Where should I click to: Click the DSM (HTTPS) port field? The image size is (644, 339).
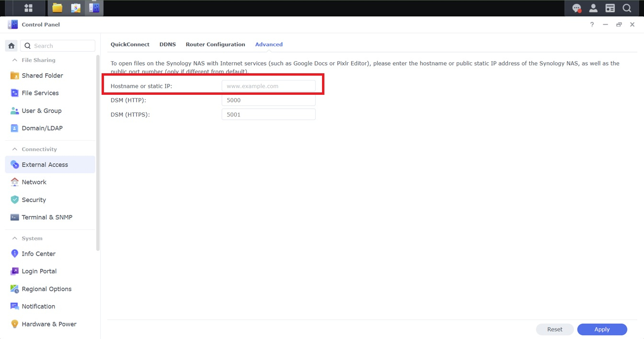[x=268, y=114]
